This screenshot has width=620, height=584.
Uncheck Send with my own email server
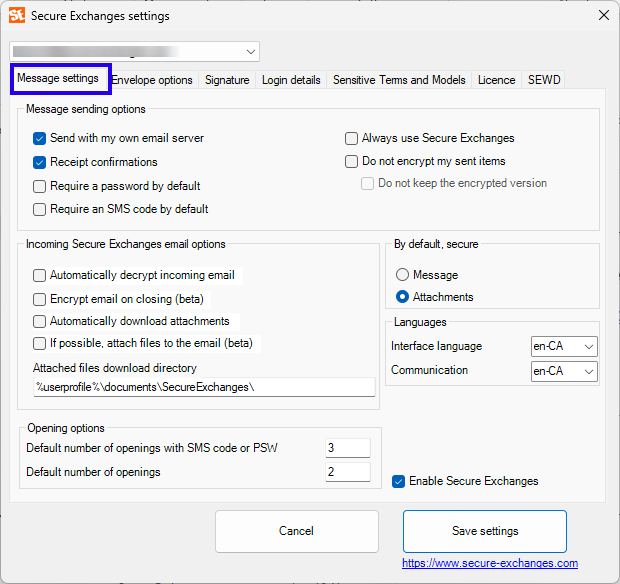coord(40,138)
